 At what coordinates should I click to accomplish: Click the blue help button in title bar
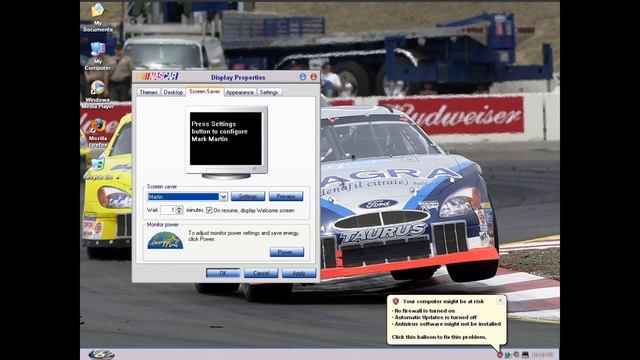[x=303, y=77]
